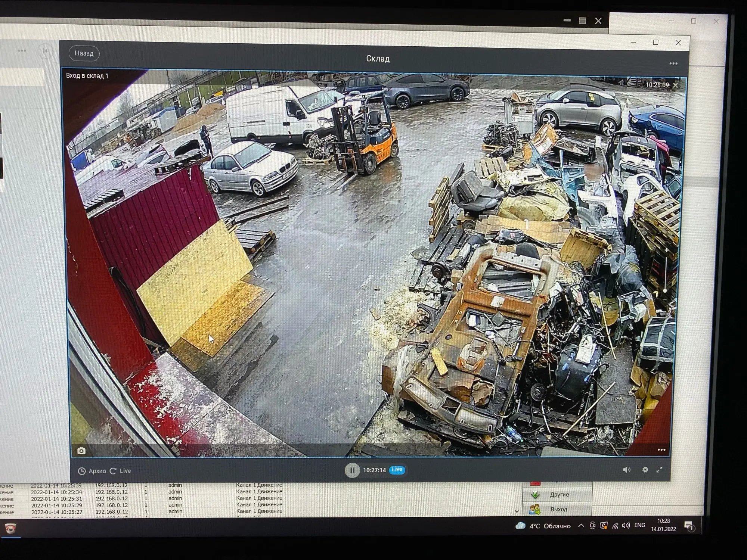Viewport: 747px width, 560px height.
Task: Switch back to Live refresh button
Action: 120,471
